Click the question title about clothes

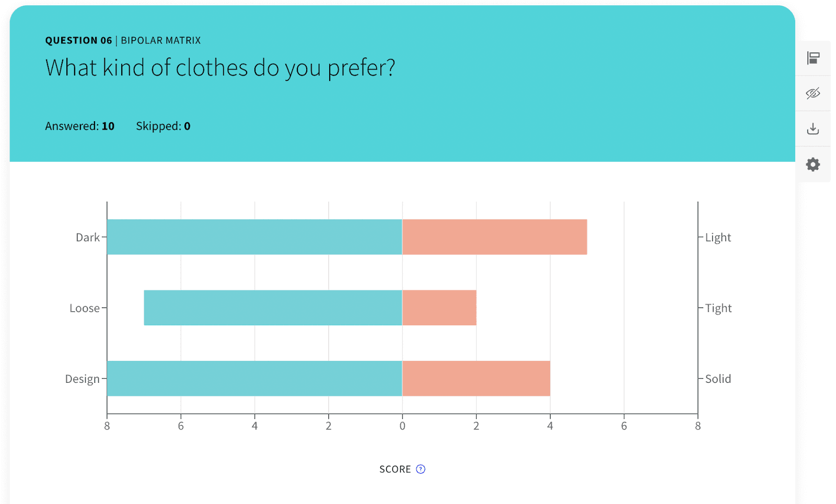[x=220, y=68]
